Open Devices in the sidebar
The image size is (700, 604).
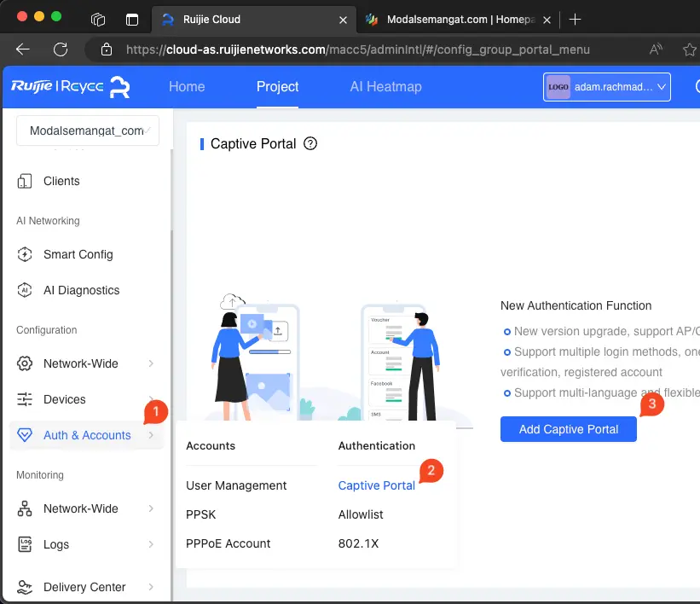click(64, 399)
